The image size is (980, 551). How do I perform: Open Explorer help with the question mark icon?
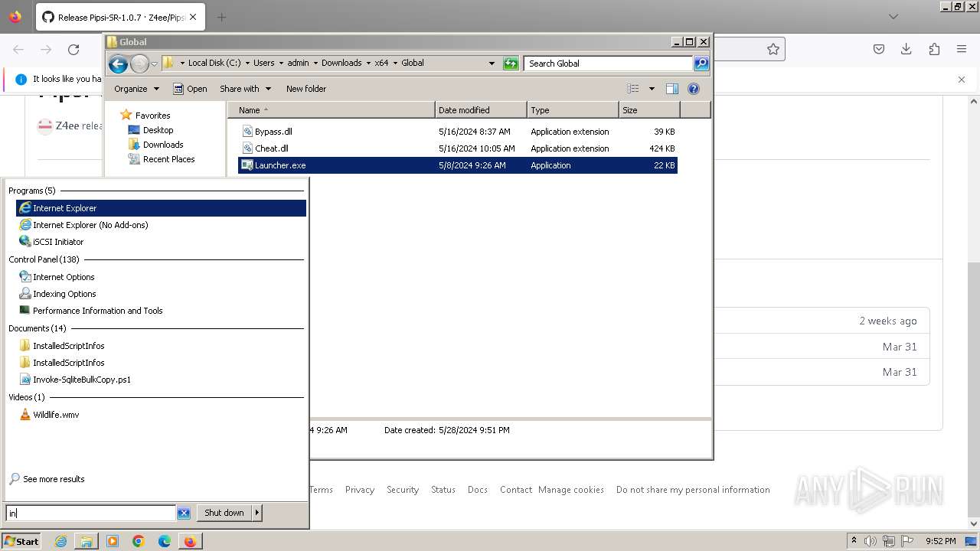pyautogui.click(x=694, y=89)
